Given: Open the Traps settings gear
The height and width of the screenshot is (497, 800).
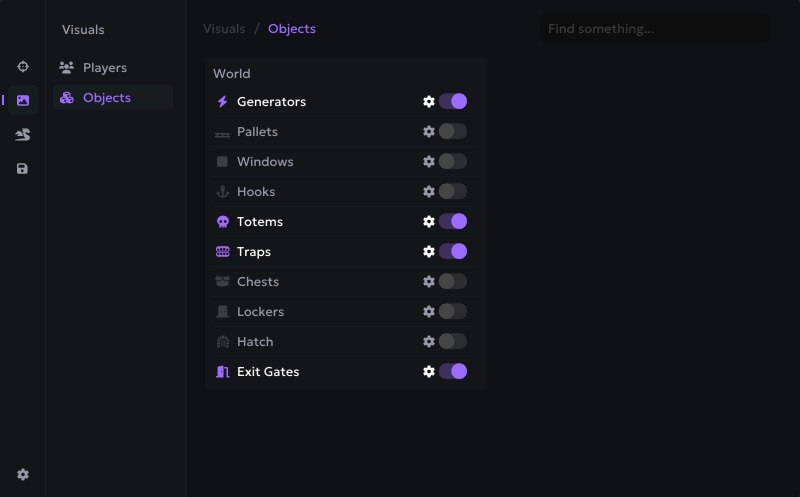Looking at the screenshot, I should [429, 252].
